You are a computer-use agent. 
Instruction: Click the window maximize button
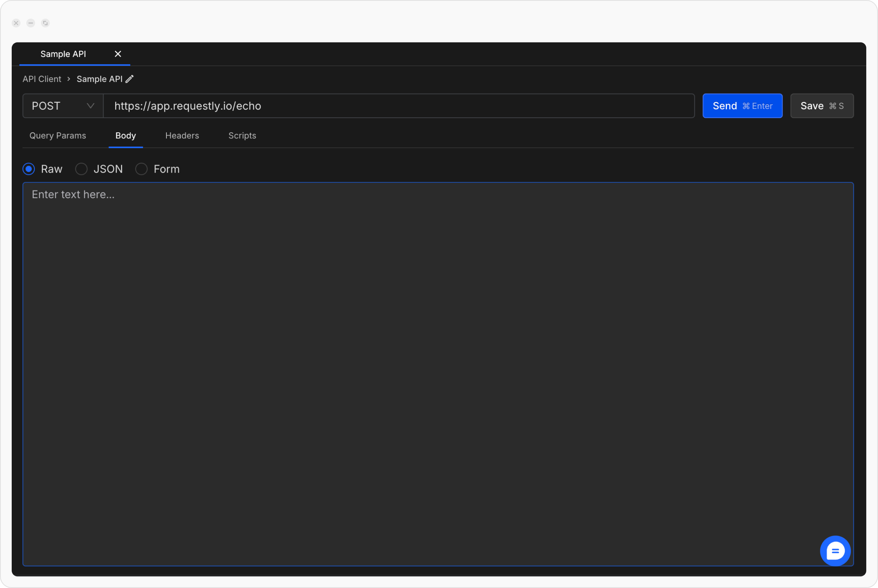point(45,23)
